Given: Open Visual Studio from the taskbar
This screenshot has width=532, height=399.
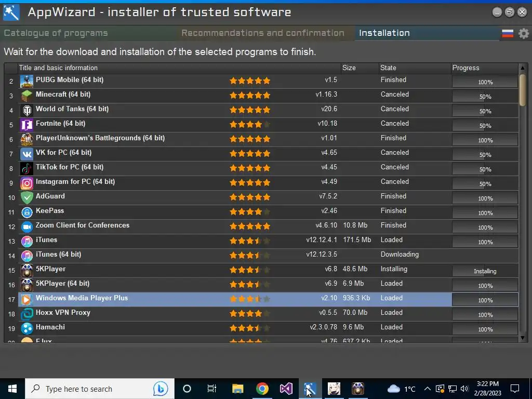Looking at the screenshot, I should pos(286,389).
